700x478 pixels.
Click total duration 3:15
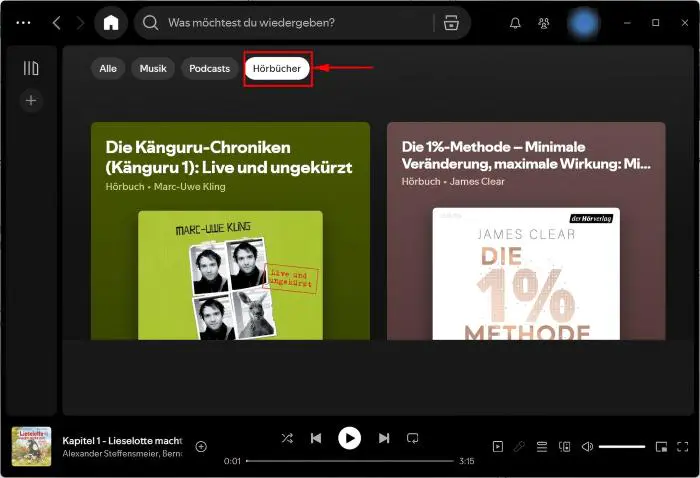tap(467, 461)
